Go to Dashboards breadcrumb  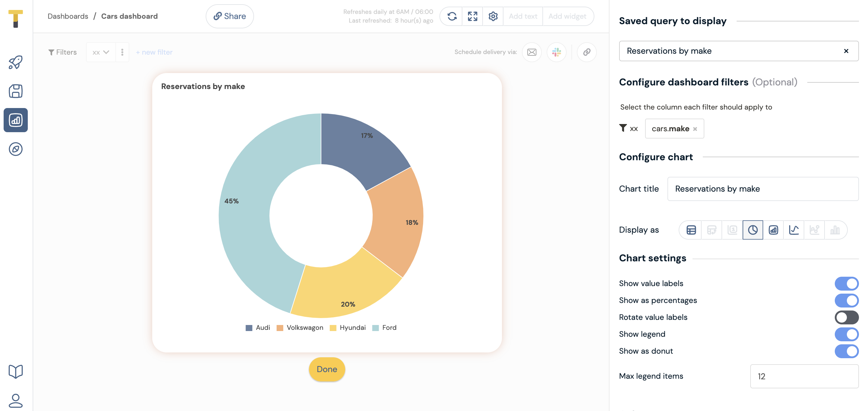68,16
